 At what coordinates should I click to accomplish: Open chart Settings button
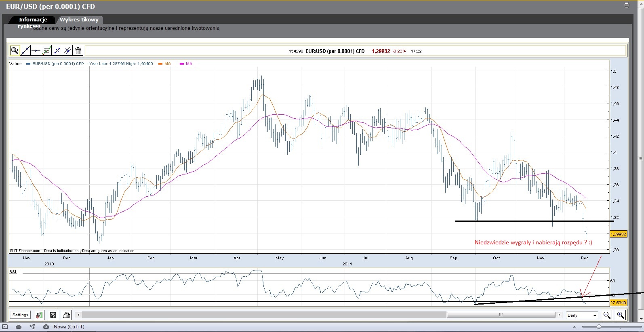pos(20,315)
